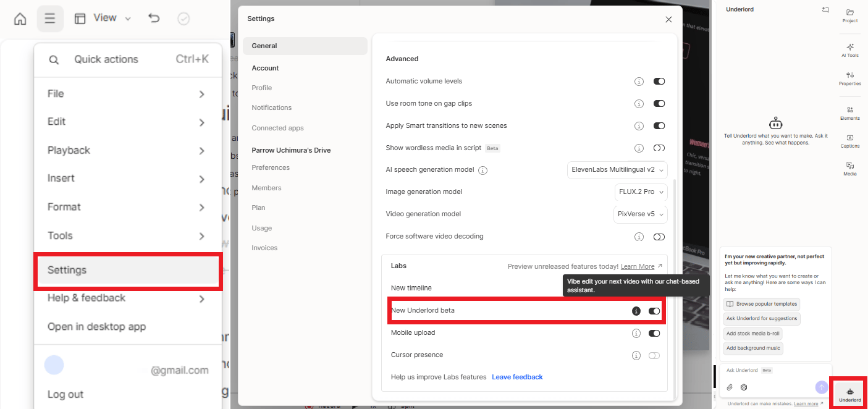Click the Leave feedback link

517,377
